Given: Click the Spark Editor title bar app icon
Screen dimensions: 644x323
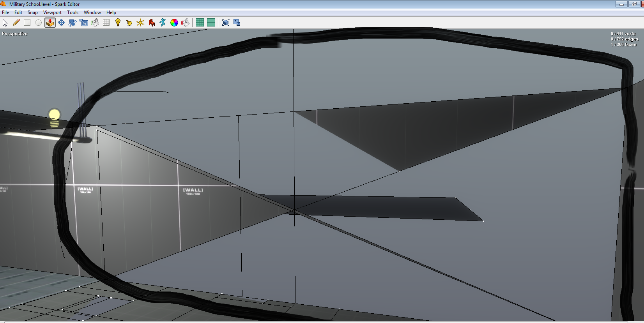Looking at the screenshot, I should tap(3, 4).
